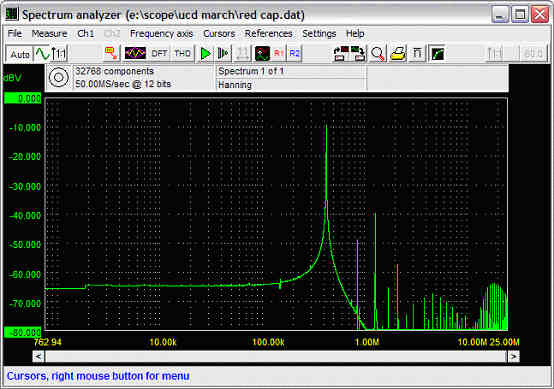The image size is (554, 389).
Task: Open the Frequency axis menu
Action: tap(161, 34)
